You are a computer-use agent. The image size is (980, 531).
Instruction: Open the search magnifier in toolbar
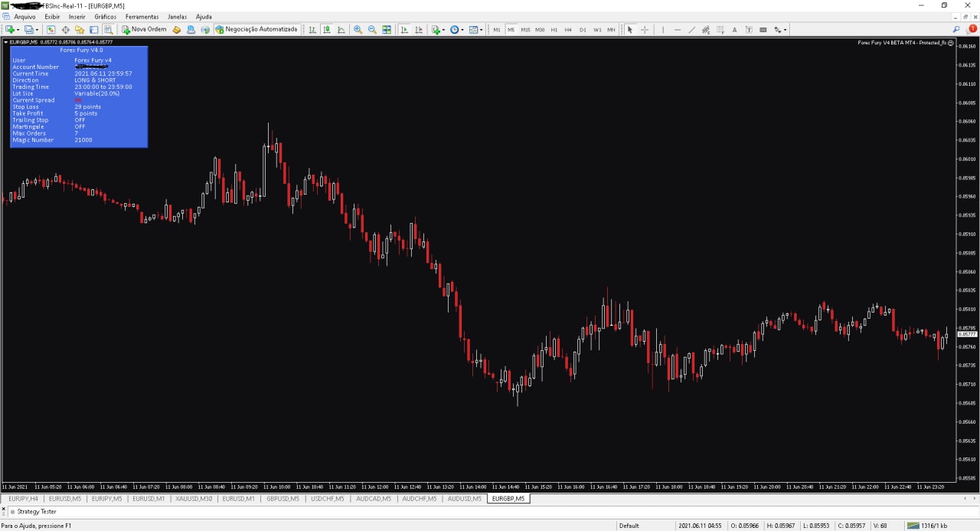click(x=956, y=29)
